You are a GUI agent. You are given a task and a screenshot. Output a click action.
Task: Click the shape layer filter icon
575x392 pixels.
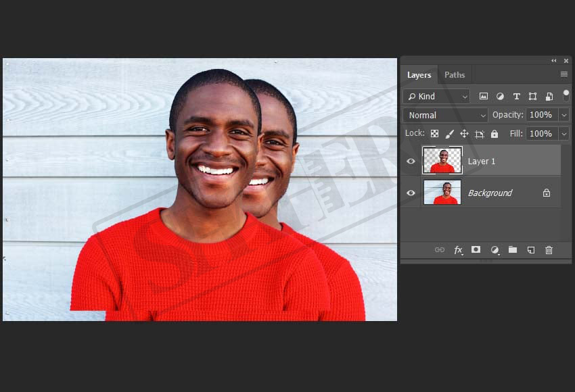[532, 97]
